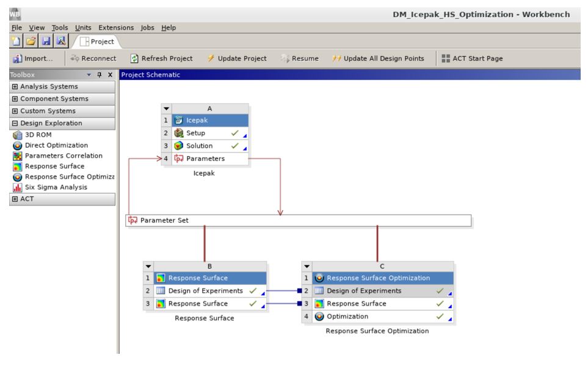Click the Save project floppy icon
This screenshot has width=588, height=366.
tap(46, 41)
